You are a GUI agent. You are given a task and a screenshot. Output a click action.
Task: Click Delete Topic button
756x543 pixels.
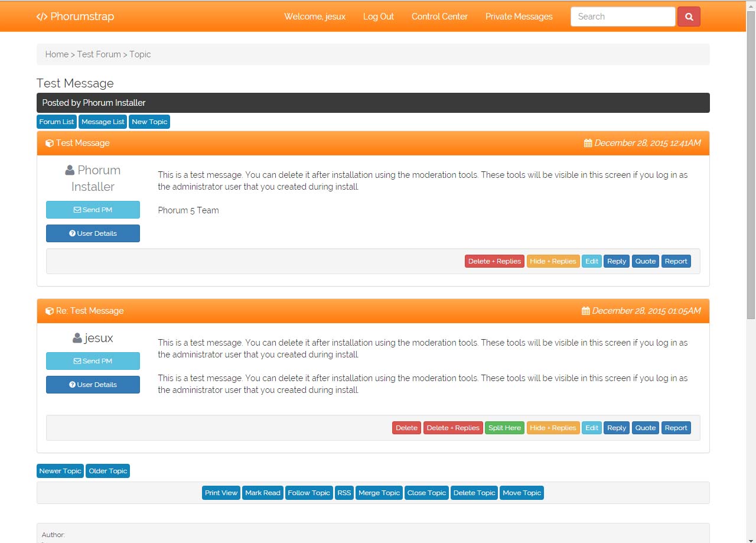pyautogui.click(x=474, y=493)
